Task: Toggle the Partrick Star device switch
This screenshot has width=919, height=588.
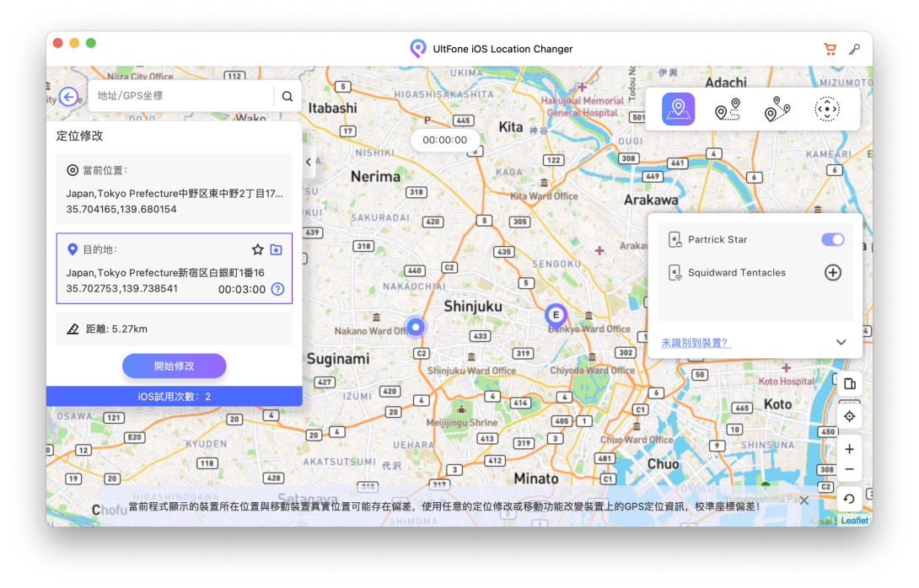Action: [x=832, y=239]
